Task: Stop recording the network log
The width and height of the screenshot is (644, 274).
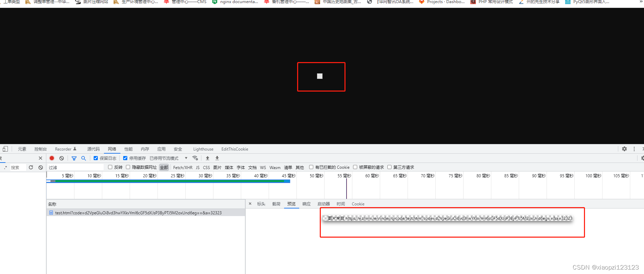Action: click(x=52, y=158)
